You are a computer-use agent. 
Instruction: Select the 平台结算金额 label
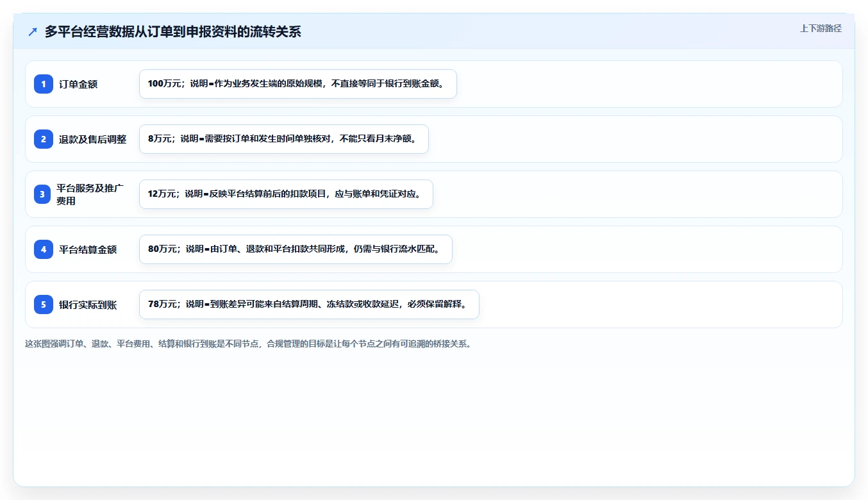coord(88,249)
